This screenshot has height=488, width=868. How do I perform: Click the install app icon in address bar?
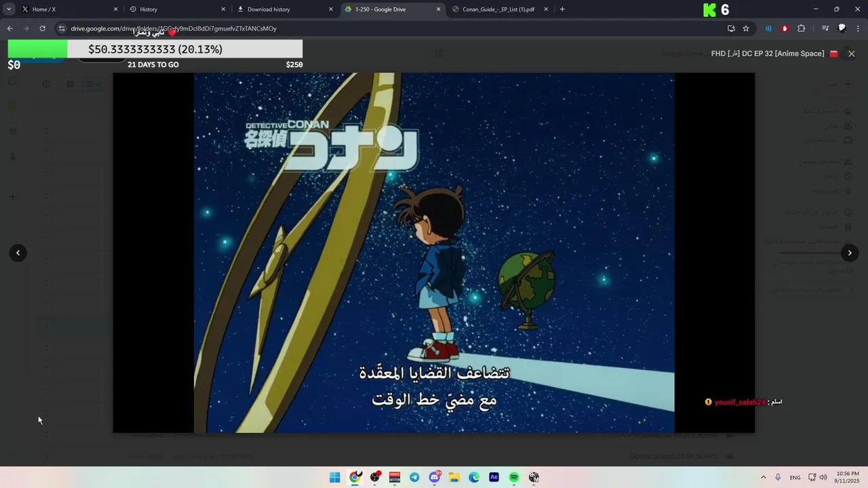[x=731, y=28]
